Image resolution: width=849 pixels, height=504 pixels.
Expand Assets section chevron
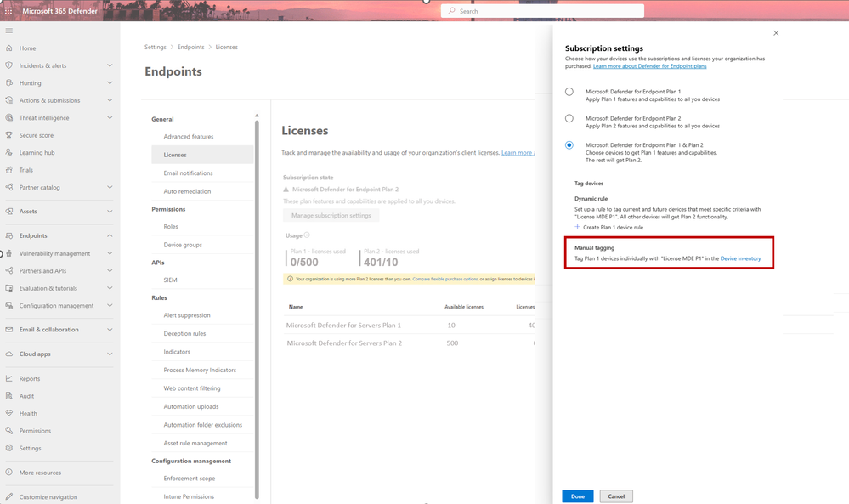[110, 212]
